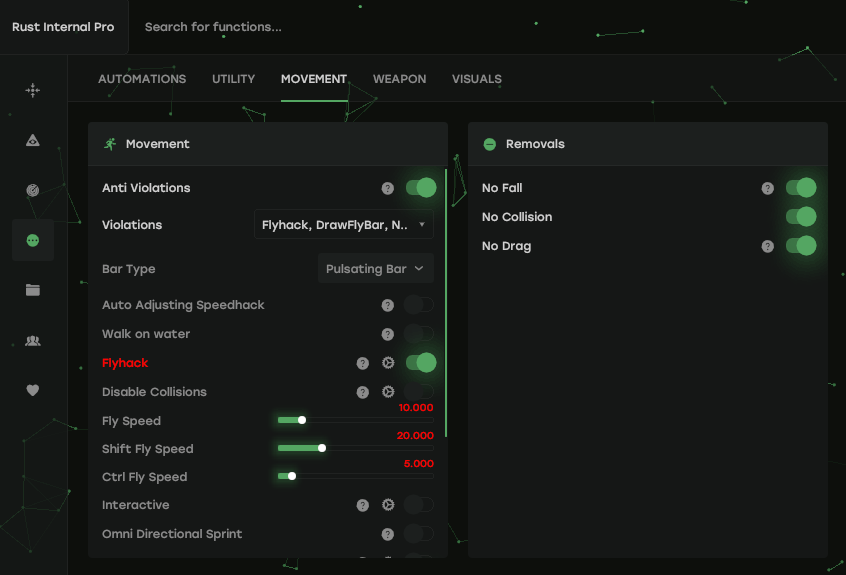Show help for Disable Collisions
This screenshot has height=575, width=846.
pyautogui.click(x=363, y=392)
